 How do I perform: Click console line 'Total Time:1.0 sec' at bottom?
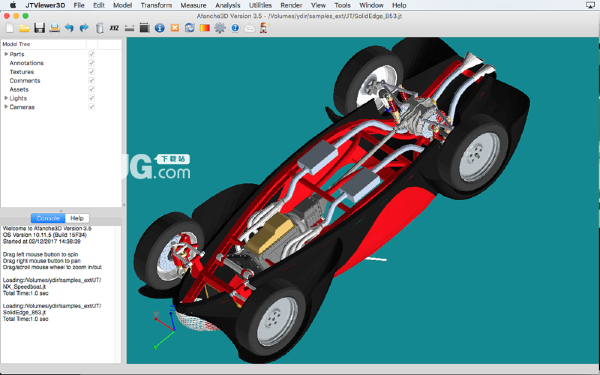(x=26, y=319)
